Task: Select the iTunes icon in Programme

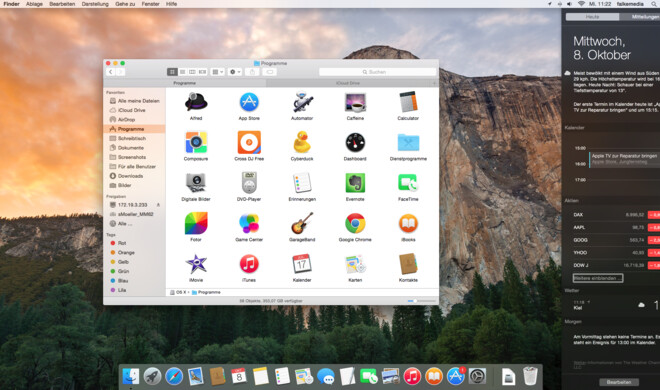Action: tap(249, 264)
